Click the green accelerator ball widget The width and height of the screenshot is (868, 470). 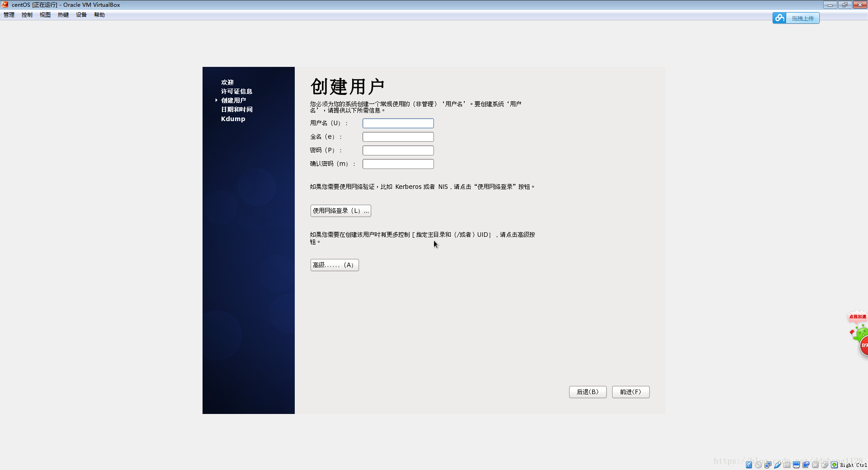(x=861, y=340)
